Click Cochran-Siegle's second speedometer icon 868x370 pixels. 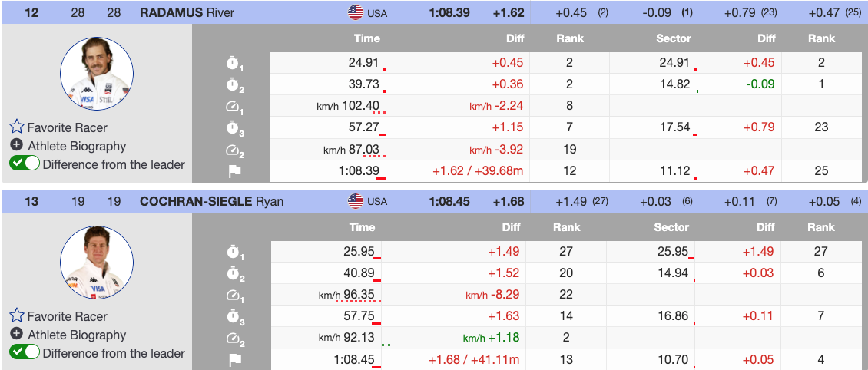click(x=234, y=339)
